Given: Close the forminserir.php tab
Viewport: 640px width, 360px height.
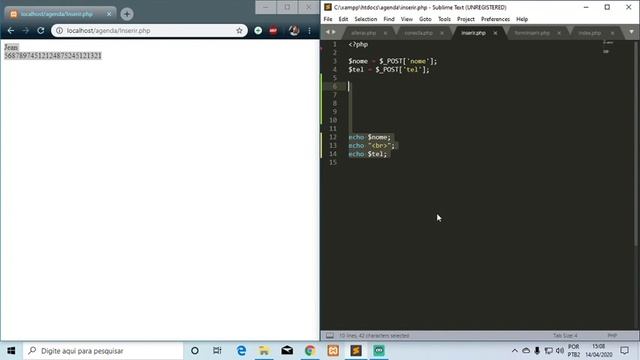Looking at the screenshot, I should pyautogui.click(x=559, y=33).
